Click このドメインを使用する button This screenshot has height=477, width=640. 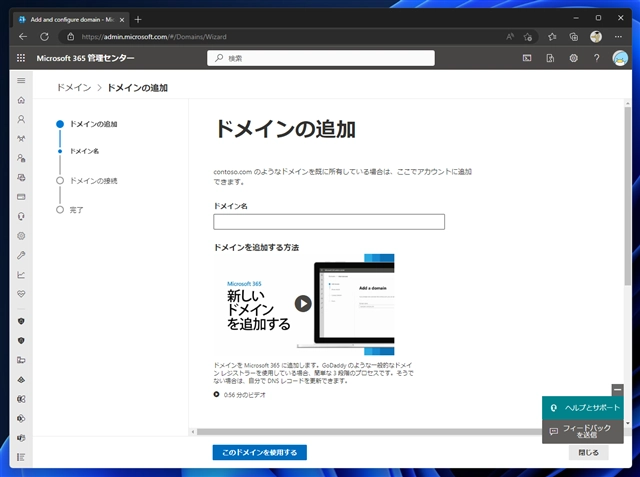coord(260,453)
